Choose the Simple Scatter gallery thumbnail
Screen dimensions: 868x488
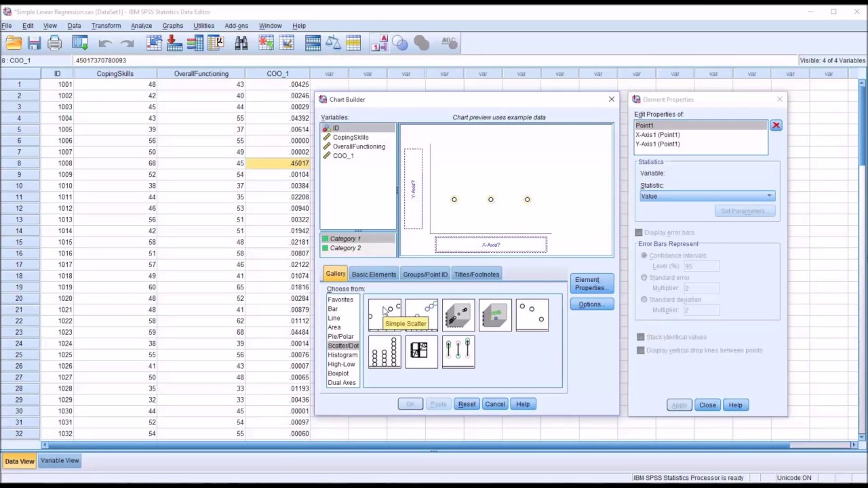(x=384, y=315)
